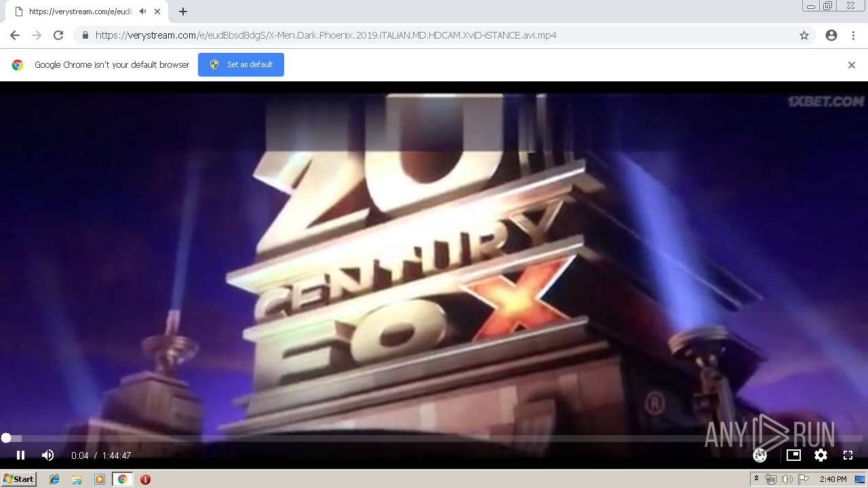Image resolution: width=868 pixels, height=488 pixels.
Task: Click the 0:04 / 1:44:47 time display
Action: 101,455
